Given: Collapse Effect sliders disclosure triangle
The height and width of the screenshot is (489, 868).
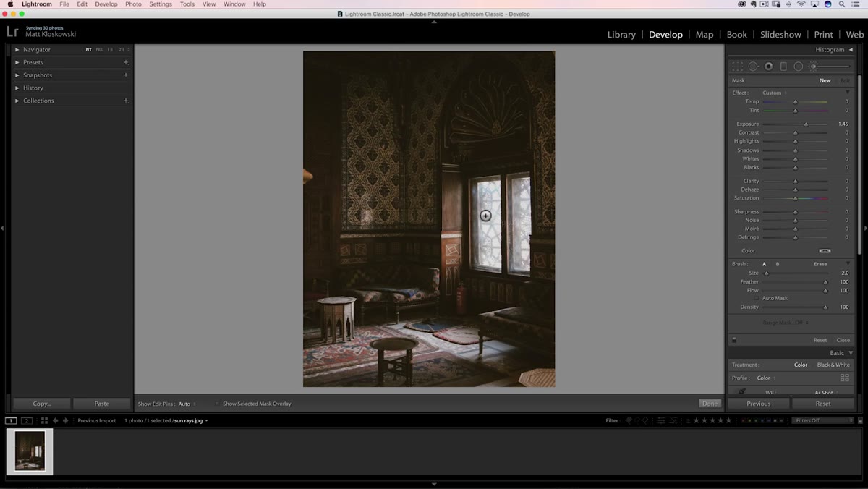Looking at the screenshot, I should click(x=848, y=93).
